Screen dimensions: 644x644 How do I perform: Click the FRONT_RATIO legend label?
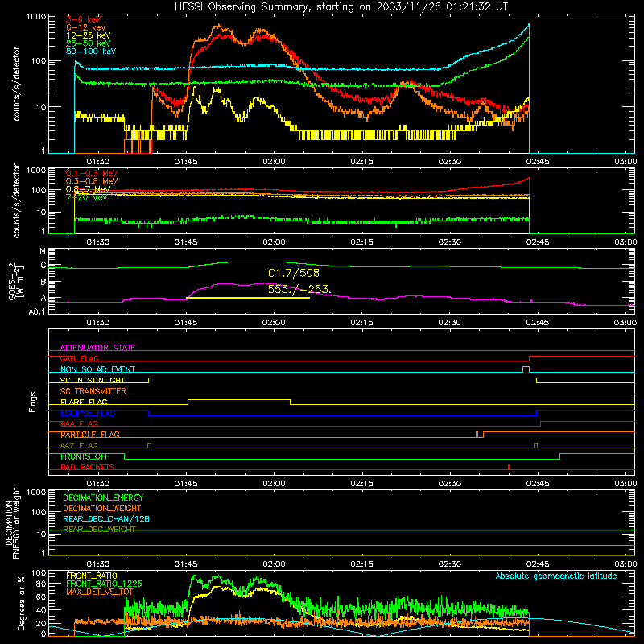click(x=92, y=576)
